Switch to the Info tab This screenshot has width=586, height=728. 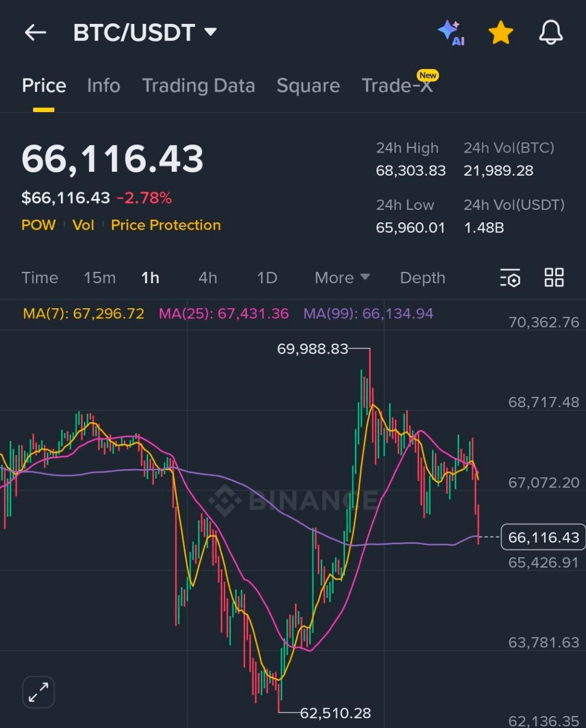pyautogui.click(x=103, y=86)
